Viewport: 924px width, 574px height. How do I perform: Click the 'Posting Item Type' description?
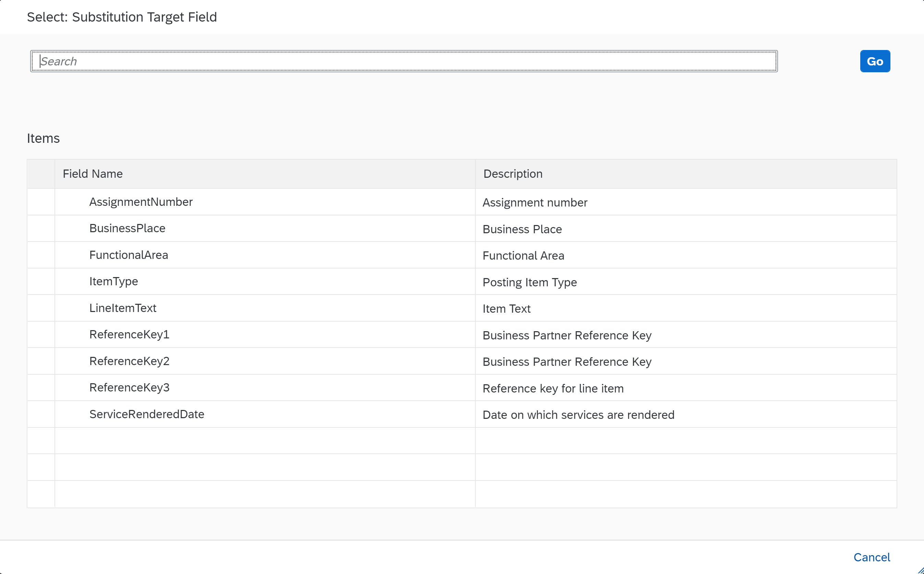pos(529,283)
